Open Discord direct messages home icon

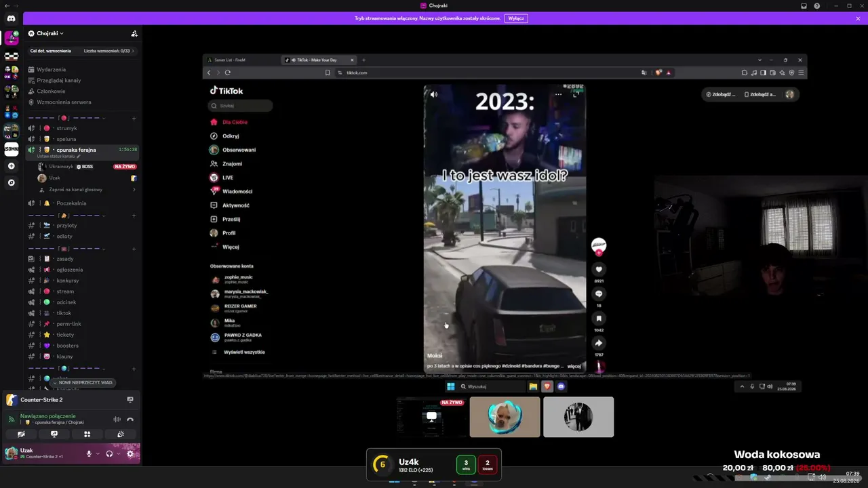12,18
